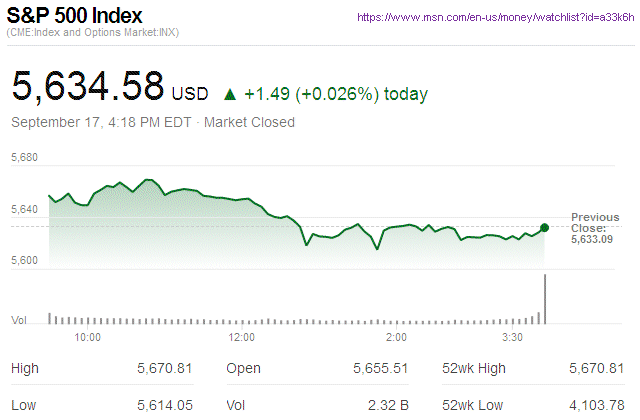Image resolution: width=640 pixels, height=420 pixels.
Task: Select the 3:30 time axis label
Action: (x=511, y=338)
